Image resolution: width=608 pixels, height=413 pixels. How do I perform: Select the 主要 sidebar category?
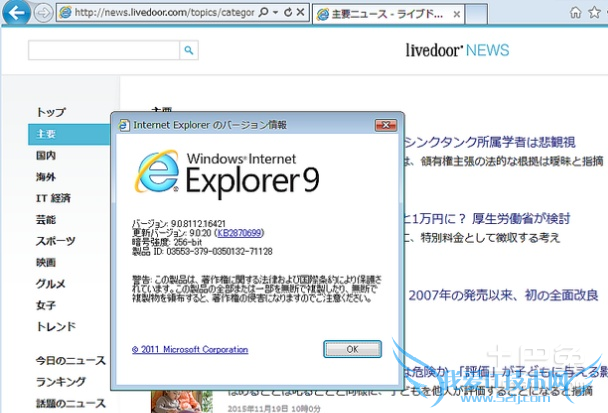click(69, 134)
